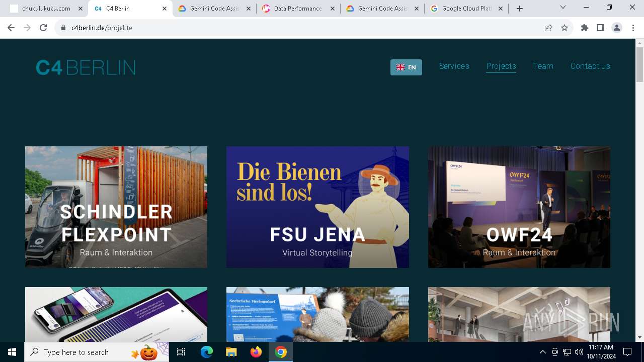Open a new browser tab
Image resolution: width=644 pixels, height=362 pixels.
tap(520, 9)
